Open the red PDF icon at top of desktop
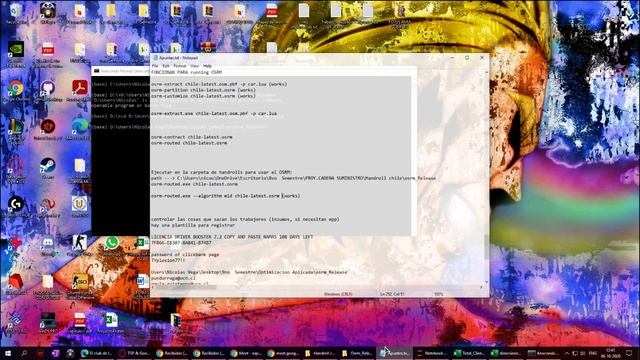The image size is (640, 360). pyautogui.click(x=271, y=12)
